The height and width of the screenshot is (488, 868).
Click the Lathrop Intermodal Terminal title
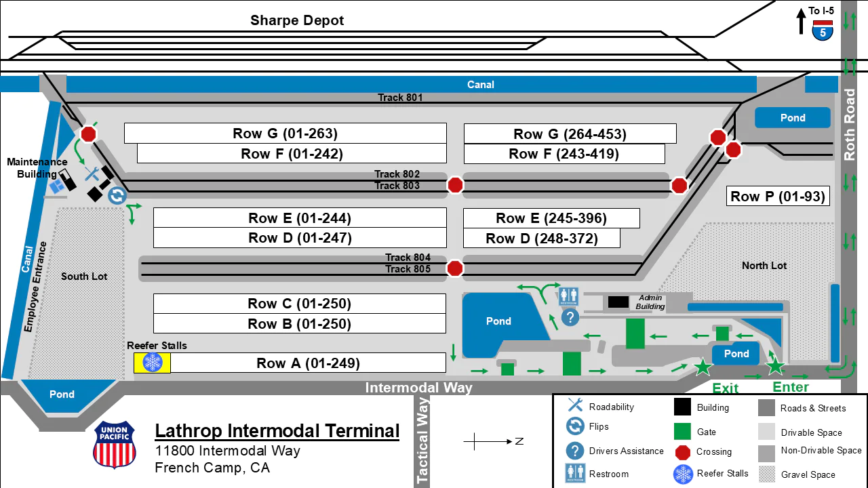(277, 431)
